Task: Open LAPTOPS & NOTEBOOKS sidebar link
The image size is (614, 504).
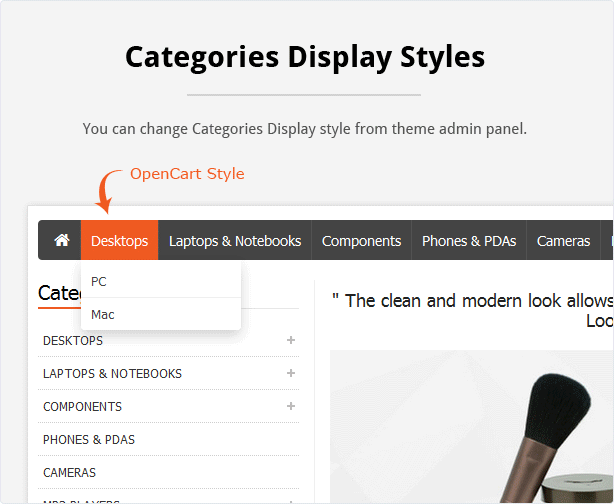Action: click(112, 374)
